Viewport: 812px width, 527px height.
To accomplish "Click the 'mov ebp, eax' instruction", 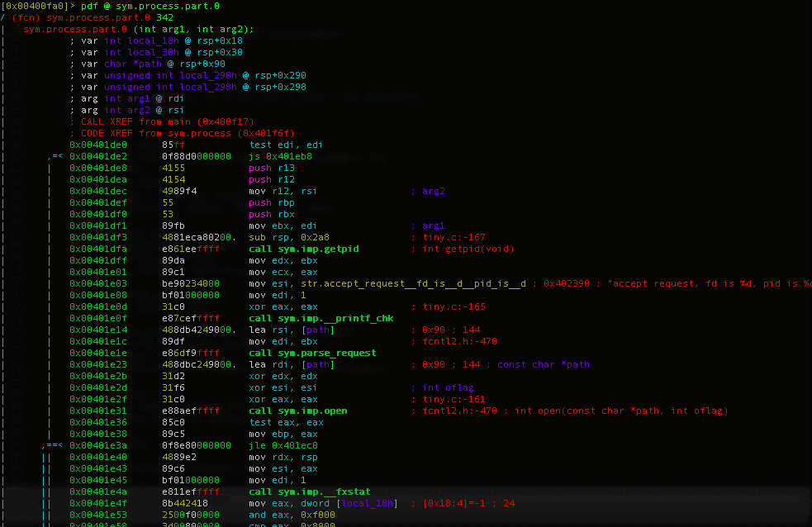I will point(283,434).
